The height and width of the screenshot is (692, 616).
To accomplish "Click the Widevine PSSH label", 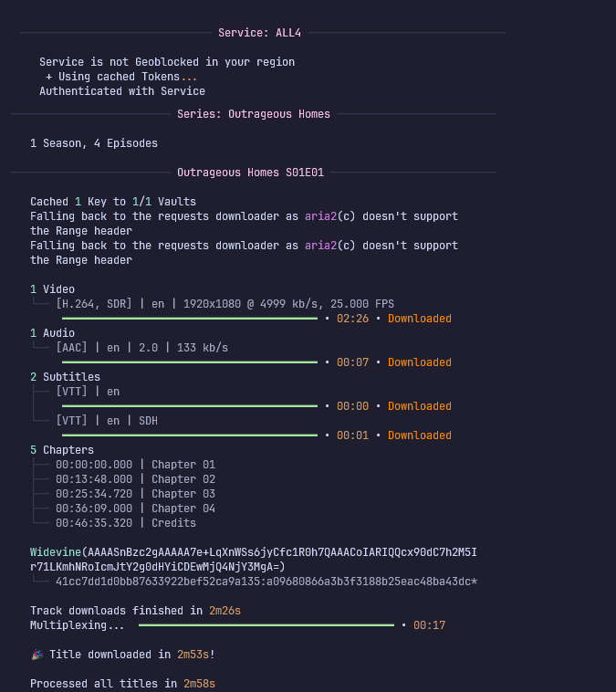I will (x=56, y=552).
